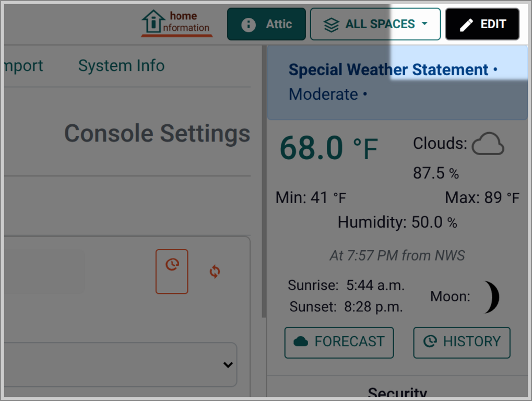Click the 87.5 % cloud cover value
The height and width of the screenshot is (401, 532).
click(436, 173)
